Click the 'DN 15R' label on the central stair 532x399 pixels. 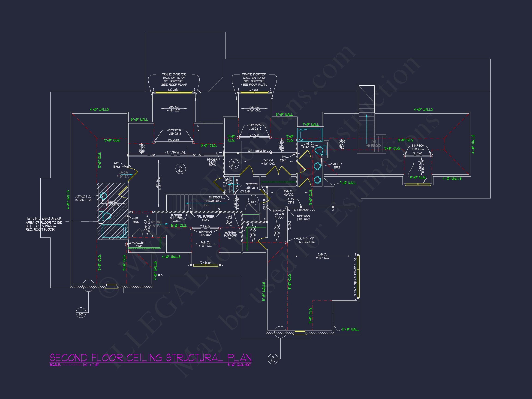pyautogui.click(x=207, y=203)
